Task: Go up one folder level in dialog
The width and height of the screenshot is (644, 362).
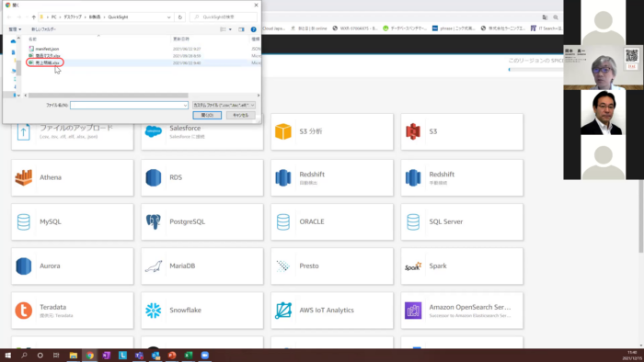Action: 34,17
